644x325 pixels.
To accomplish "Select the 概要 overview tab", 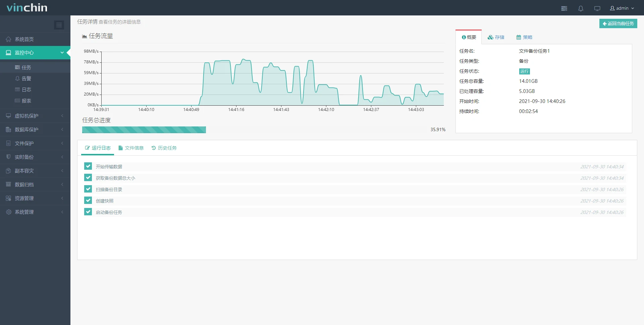I will (x=469, y=37).
